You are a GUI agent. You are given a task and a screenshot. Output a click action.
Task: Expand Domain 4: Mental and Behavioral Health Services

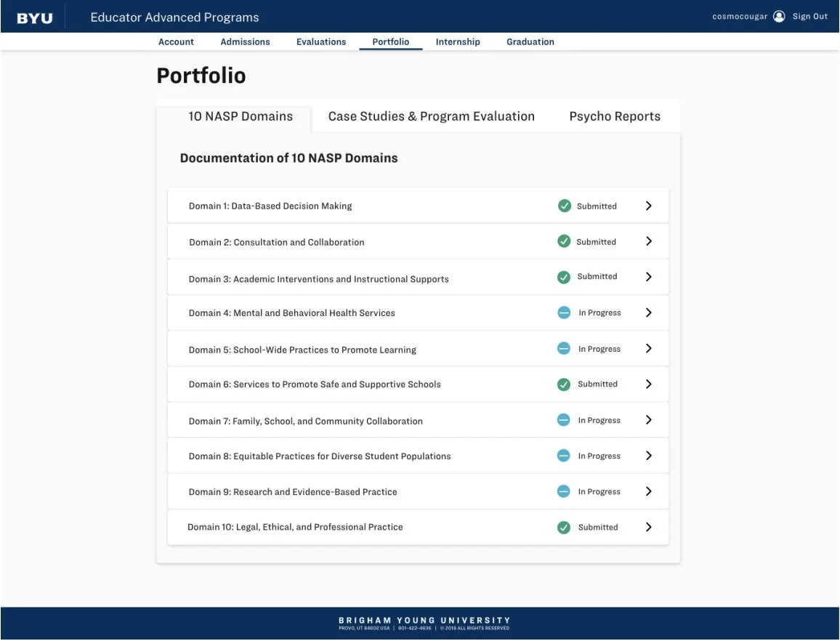[x=649, y=312]
